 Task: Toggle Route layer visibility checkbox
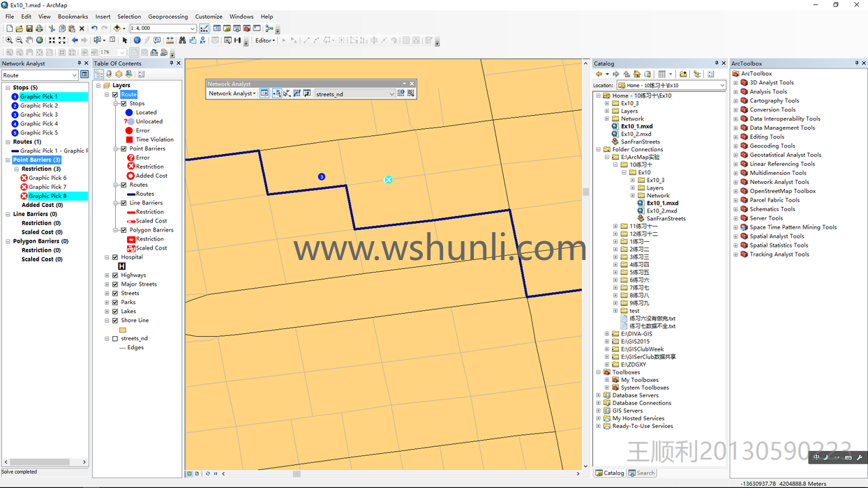click(x=115, y=95)
